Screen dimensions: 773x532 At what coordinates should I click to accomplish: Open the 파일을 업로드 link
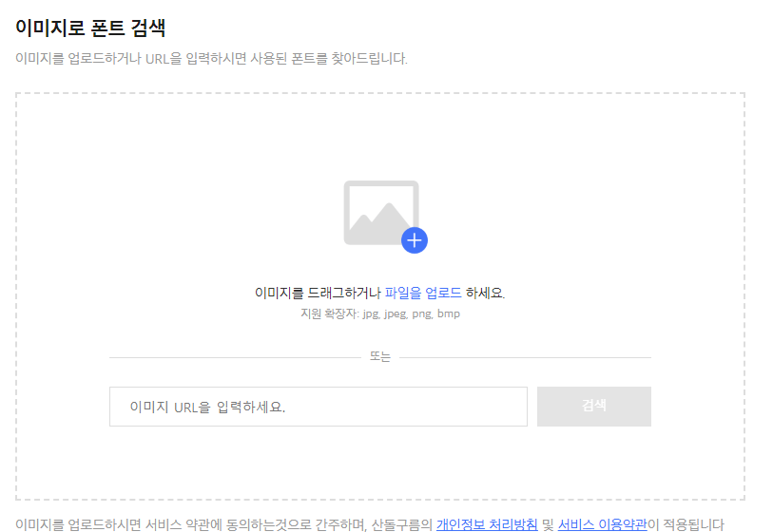coord(423,293)
